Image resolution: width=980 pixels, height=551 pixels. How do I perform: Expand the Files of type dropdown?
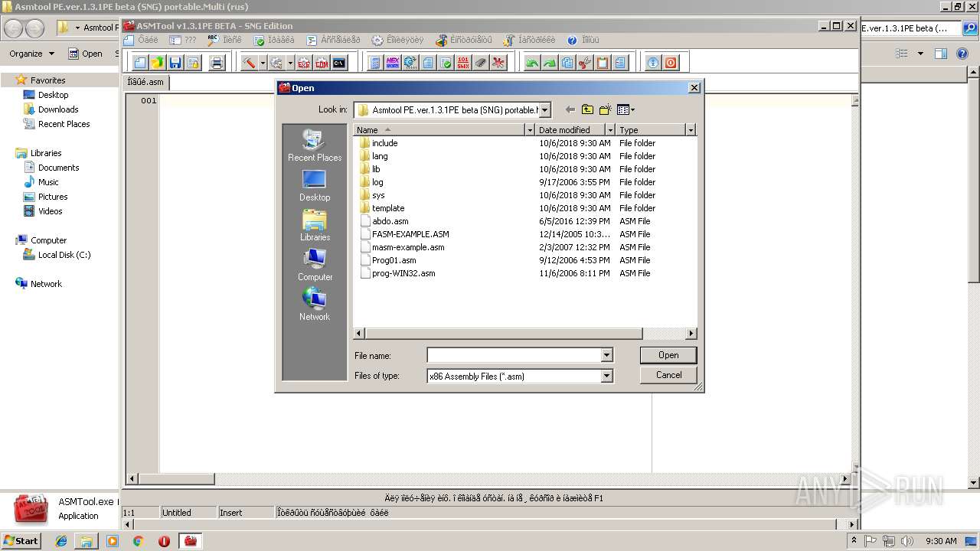pos(606,376)
